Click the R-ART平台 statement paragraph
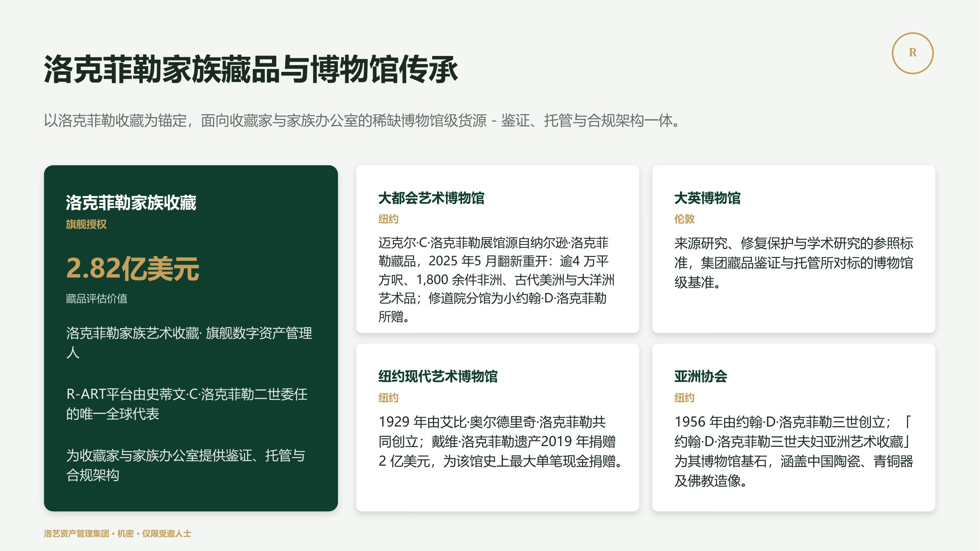 187,404
